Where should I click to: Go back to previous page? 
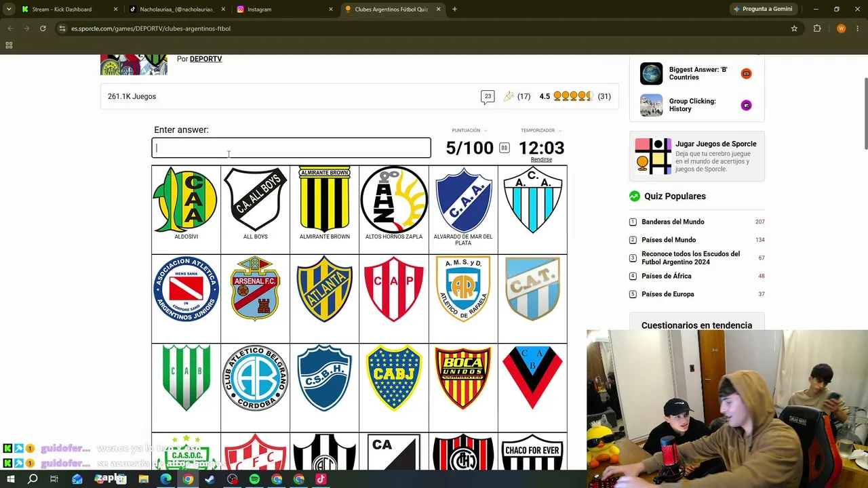[x=10, y=28]
